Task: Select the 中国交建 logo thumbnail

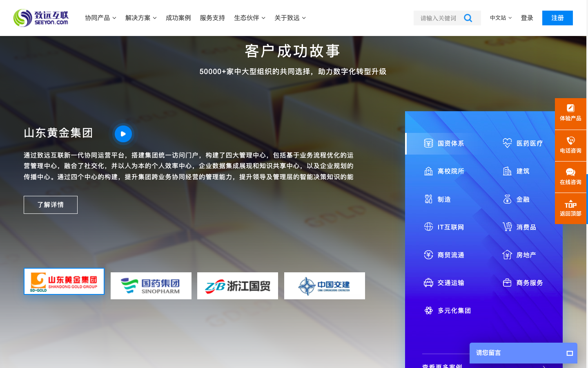Action: tap(325, 286)
